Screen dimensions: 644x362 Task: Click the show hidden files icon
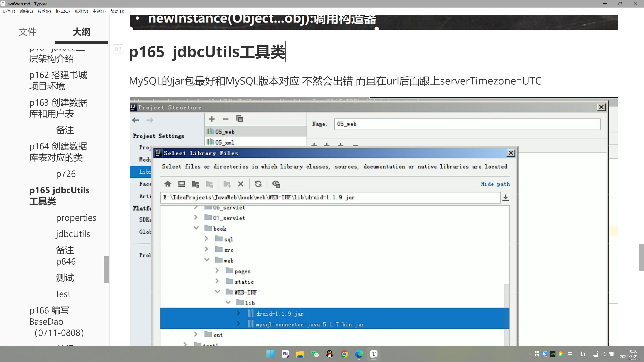tap(276, 184)
